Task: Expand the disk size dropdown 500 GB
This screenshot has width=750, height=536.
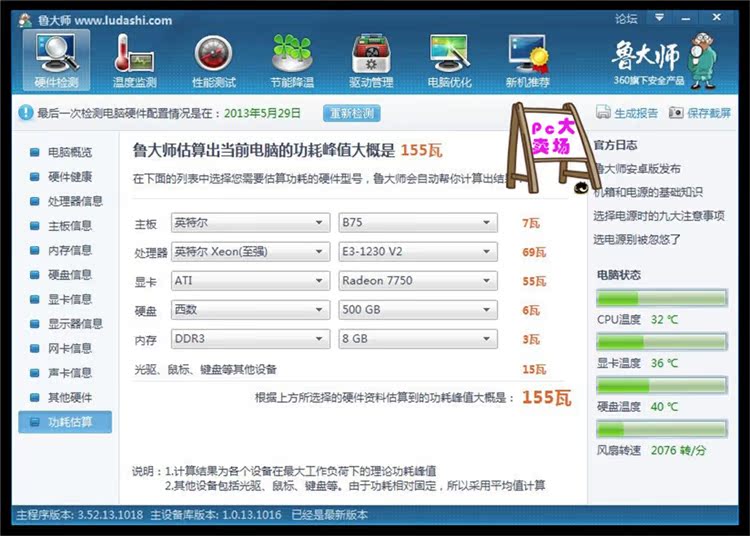Action: [x=418, y=310]
